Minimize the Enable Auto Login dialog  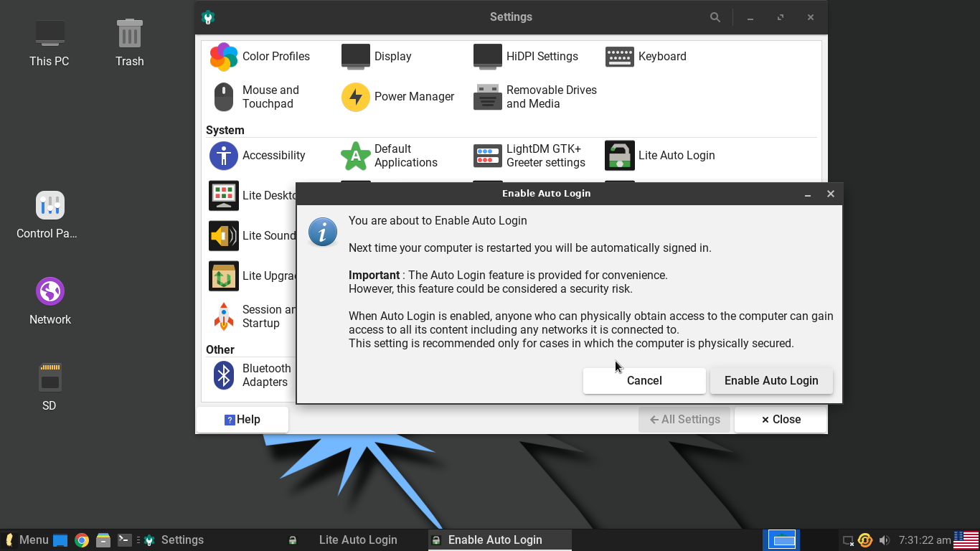808,194
